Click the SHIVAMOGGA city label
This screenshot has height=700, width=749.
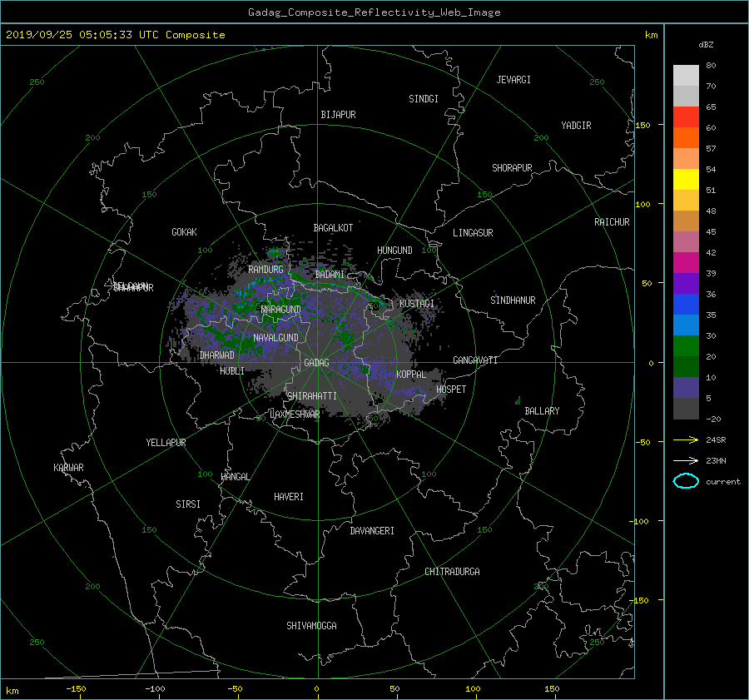click(x=311, y=626)
